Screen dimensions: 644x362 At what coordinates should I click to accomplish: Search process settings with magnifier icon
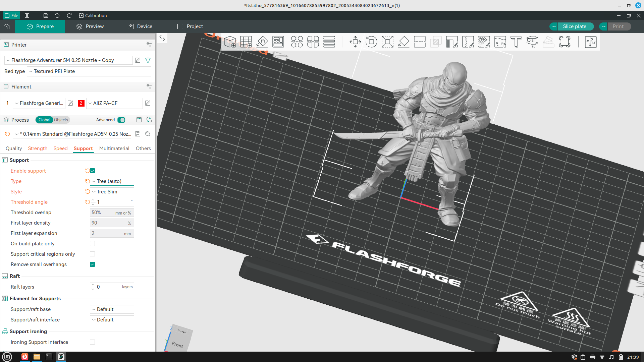(x=148, y=134)
